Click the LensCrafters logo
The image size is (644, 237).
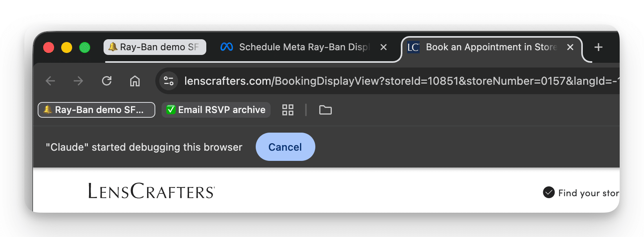tap(151, 191)
